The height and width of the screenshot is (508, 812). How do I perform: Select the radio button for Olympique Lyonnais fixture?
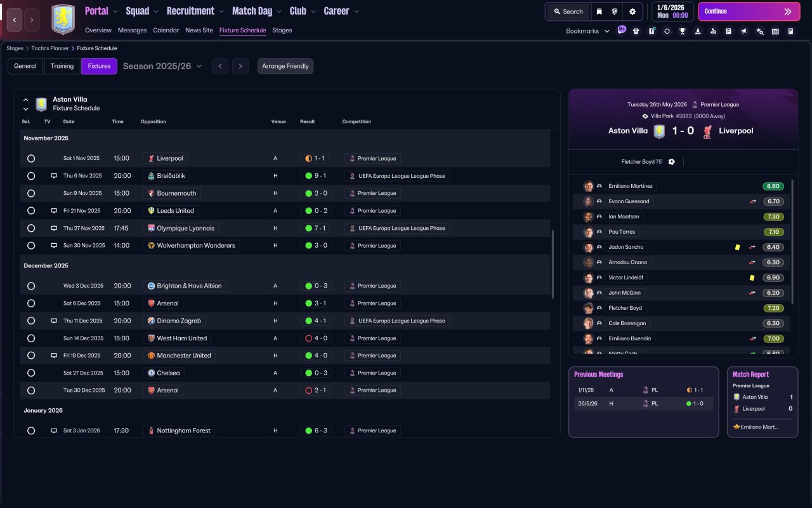31,229
